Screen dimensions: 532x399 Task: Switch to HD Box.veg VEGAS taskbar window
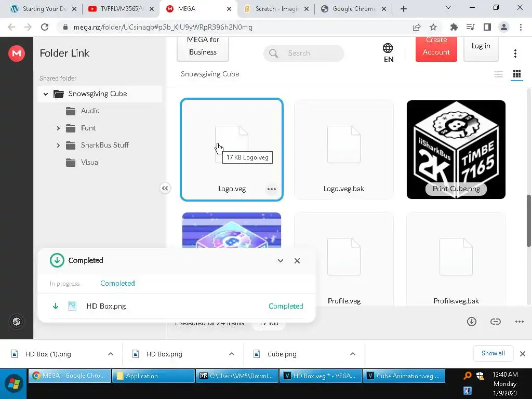(x=320, y=376)
